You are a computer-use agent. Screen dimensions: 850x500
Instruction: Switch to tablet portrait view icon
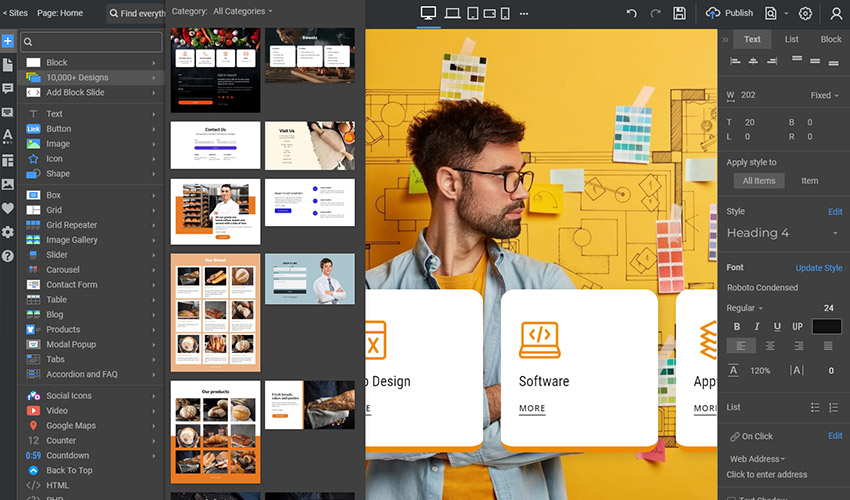point(473,14)
